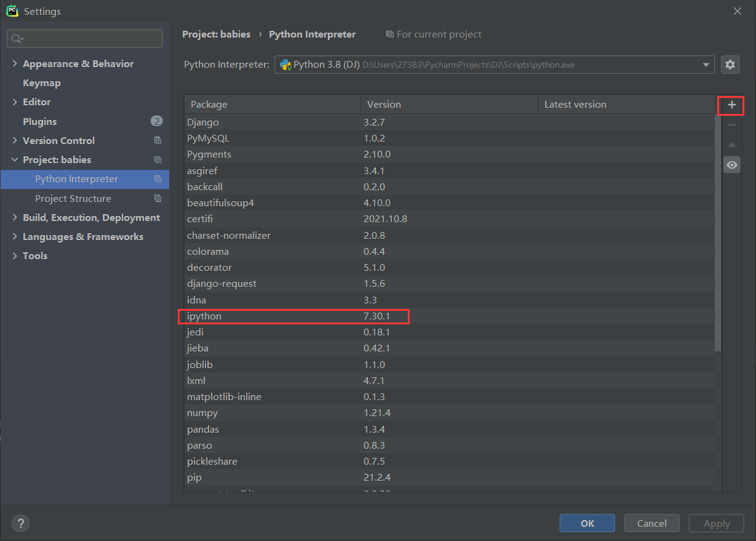Image resolution: width=756 pixels, height=541 pixels.
Task: Expand Version Control section
Action: pyautogui.click(x=15, y=141)
